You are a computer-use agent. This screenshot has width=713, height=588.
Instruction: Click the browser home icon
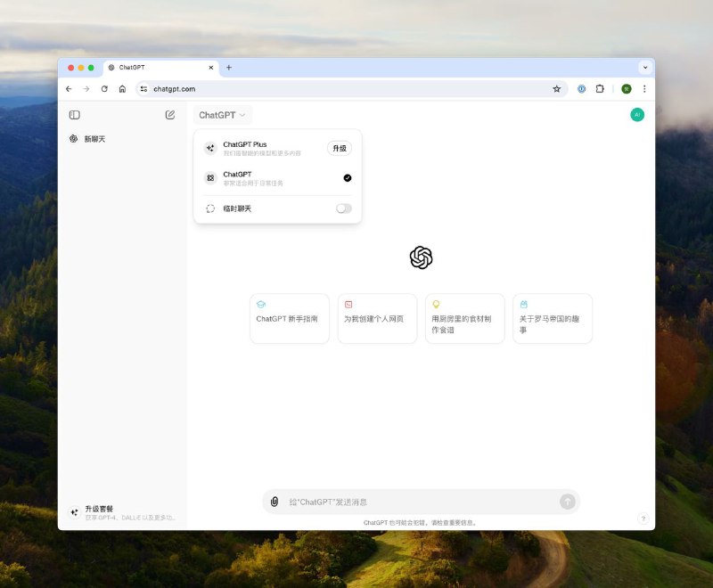click(x=122, y=89)
